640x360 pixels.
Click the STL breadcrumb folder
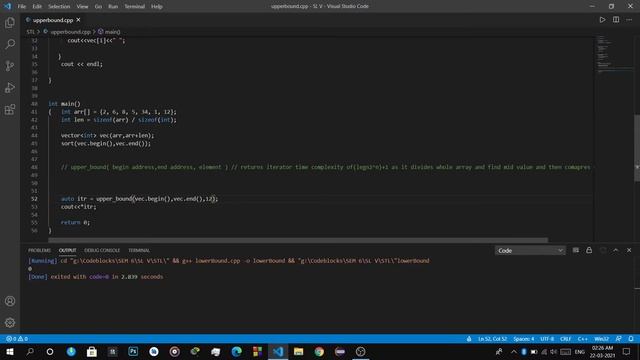[x=31, y=31]
